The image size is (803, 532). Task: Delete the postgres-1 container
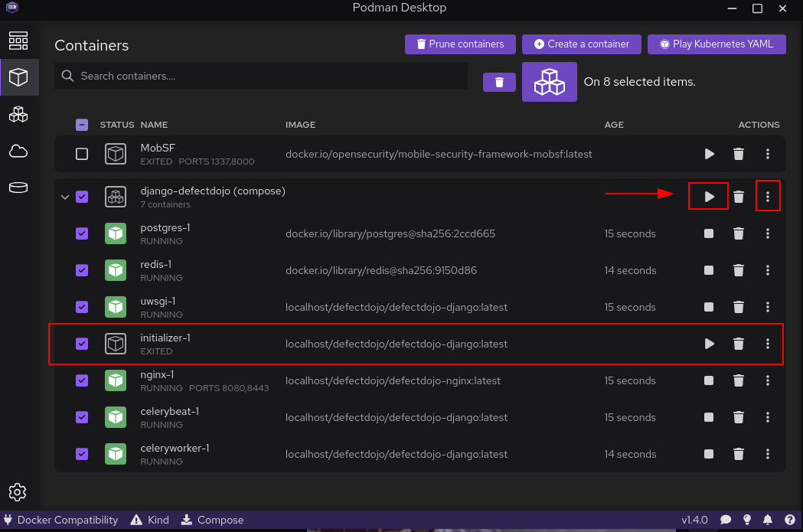click(x=739, y=233)
